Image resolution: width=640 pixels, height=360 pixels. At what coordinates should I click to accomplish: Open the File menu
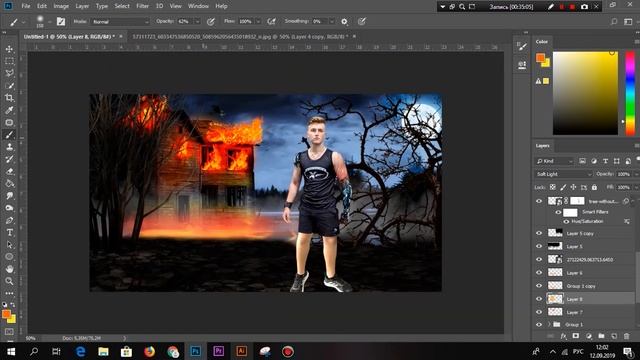tap(26, 6)
